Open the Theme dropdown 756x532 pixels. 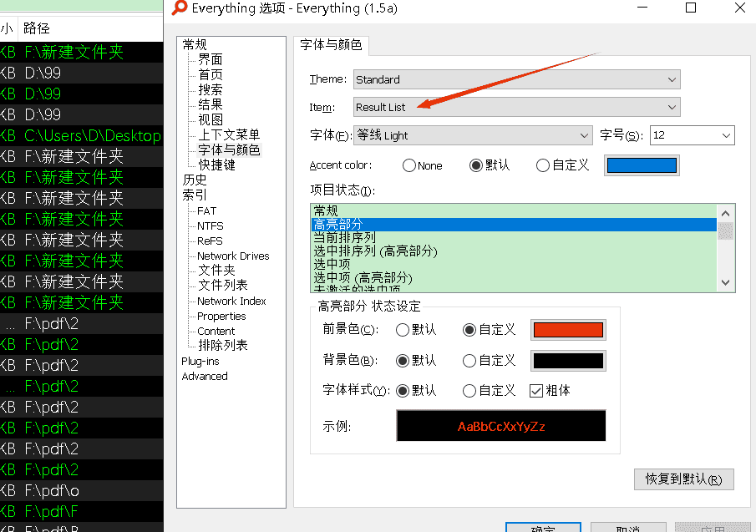pyautogui.click(x=516, y=79)
